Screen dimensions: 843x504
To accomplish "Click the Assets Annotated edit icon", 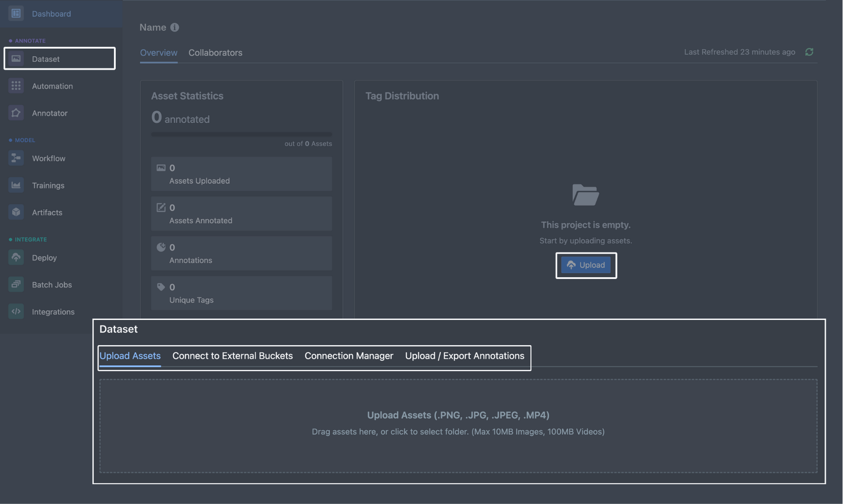I will point(161,207).
